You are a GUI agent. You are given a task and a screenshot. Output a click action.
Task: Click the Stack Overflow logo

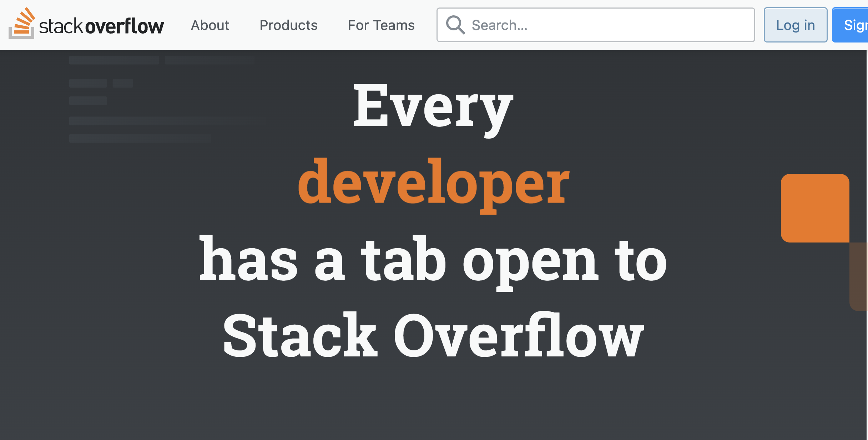[x=86, y=24]
